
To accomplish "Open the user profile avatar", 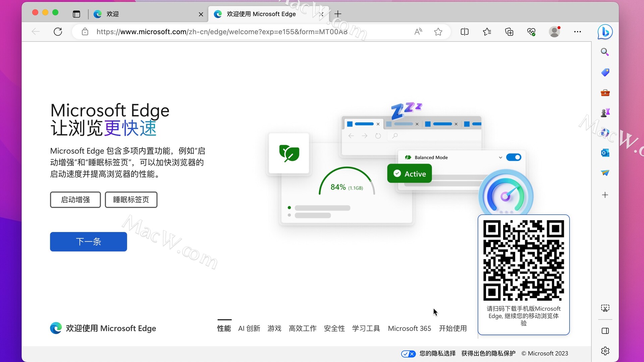I will pyautogui.click(x=554, y=32).
